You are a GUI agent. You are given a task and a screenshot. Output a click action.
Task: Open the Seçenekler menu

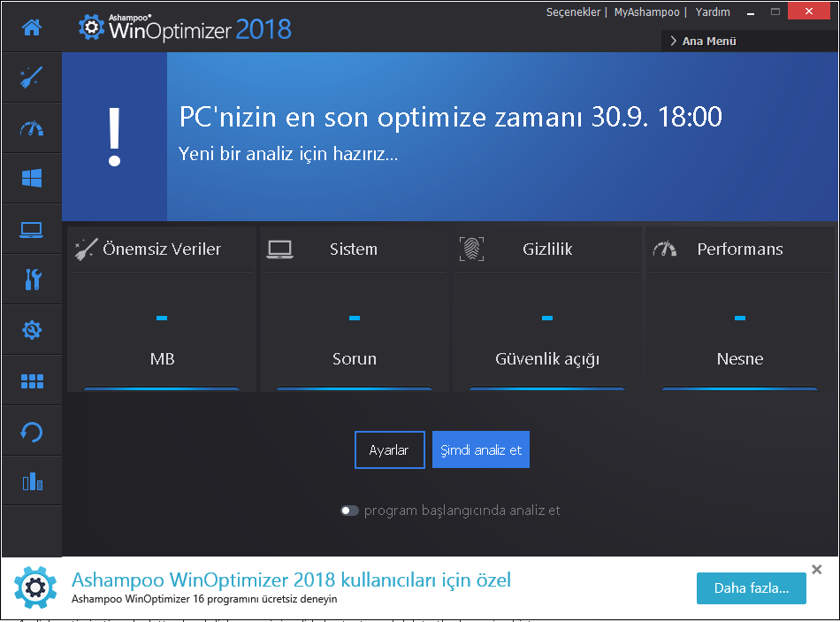(573, 12)
